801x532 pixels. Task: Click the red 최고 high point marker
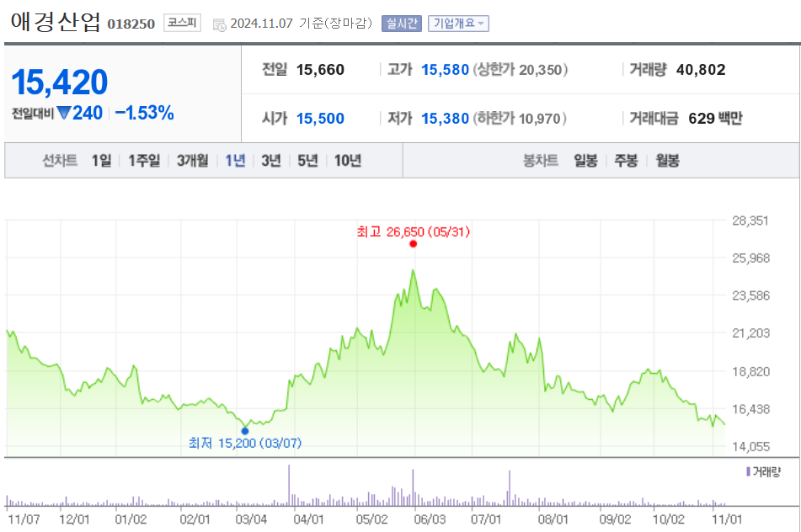click(x=414, y=244)
